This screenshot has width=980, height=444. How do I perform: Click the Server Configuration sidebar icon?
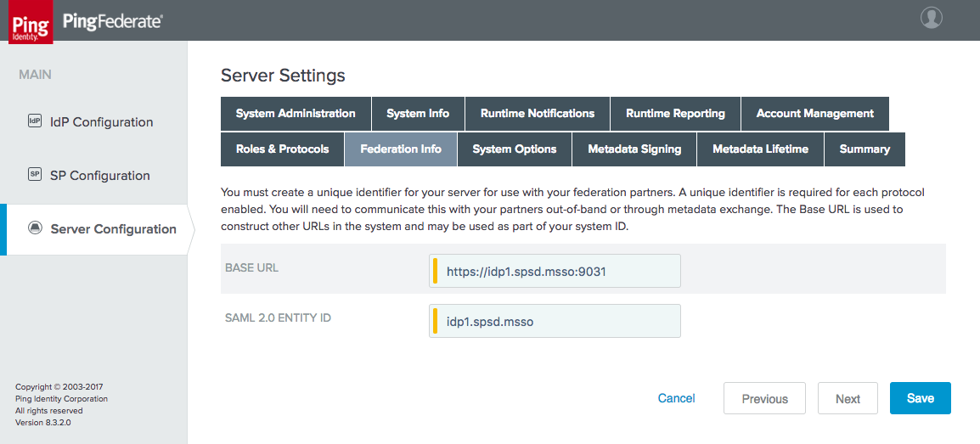pyautogui.click(x=35, y=228)
